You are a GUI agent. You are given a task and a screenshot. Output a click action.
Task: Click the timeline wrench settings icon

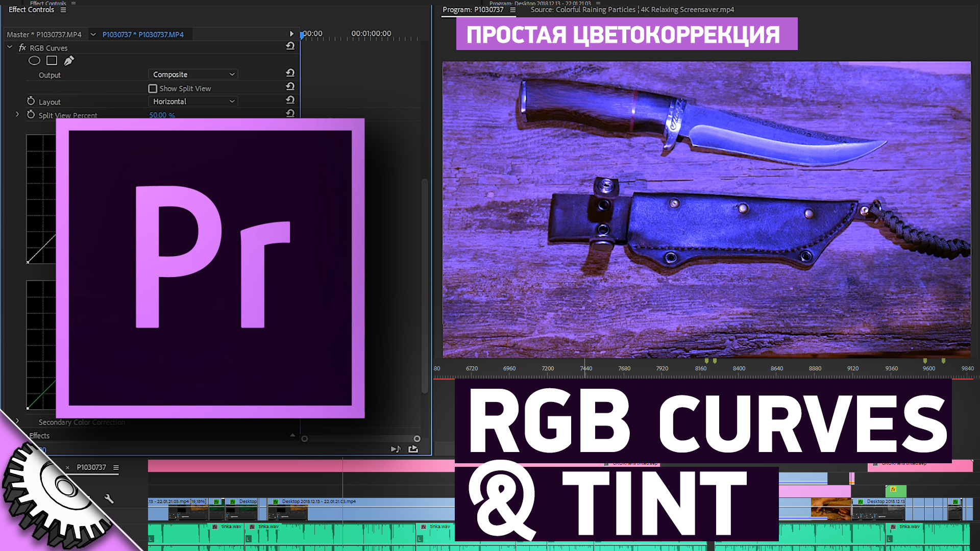pyautogui.click(x=109, y=498)
